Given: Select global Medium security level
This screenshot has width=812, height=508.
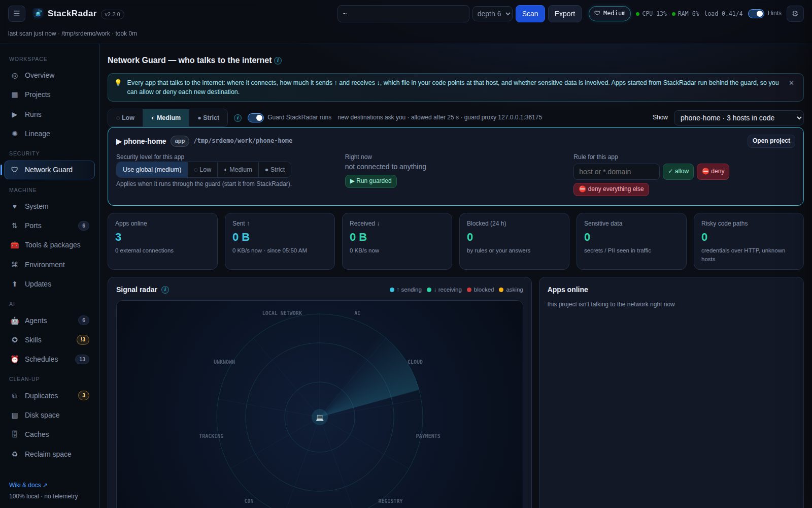Looking at the screenshot, I should click(166, 118).
